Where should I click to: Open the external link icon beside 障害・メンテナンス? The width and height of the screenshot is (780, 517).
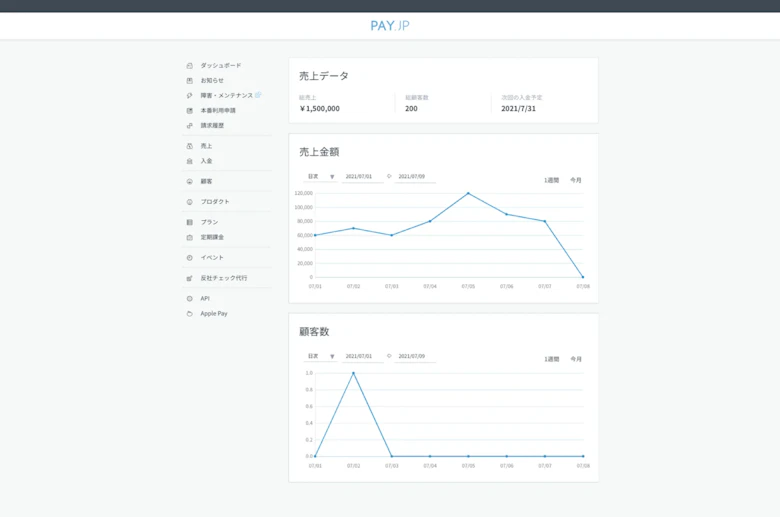tap(258, 95)
